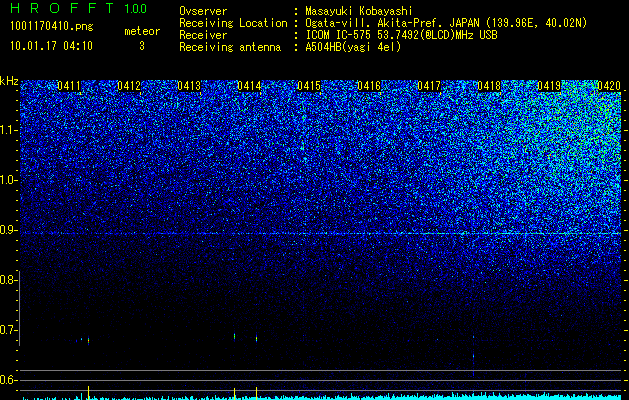The width and height of the screenshot is (629, 400).
Task: Click receiver value ICOM IC-575 53.7492 MHz USB
Action: [401, 35]
